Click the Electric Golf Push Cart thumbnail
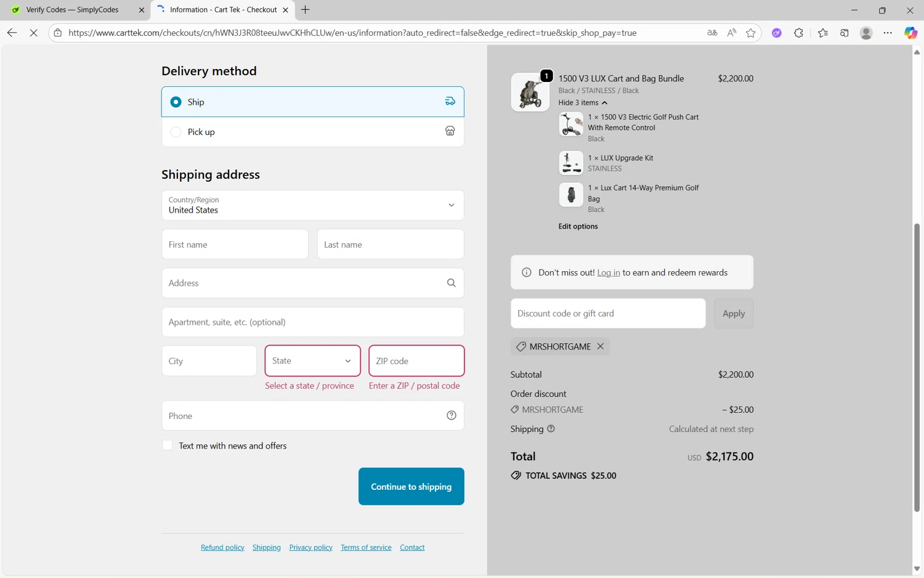This screenshot has width=924, height=578. (x=571, y=124)
